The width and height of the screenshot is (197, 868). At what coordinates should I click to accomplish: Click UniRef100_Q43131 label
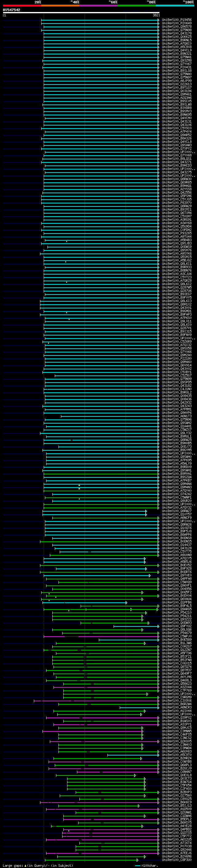coord(176,121)
